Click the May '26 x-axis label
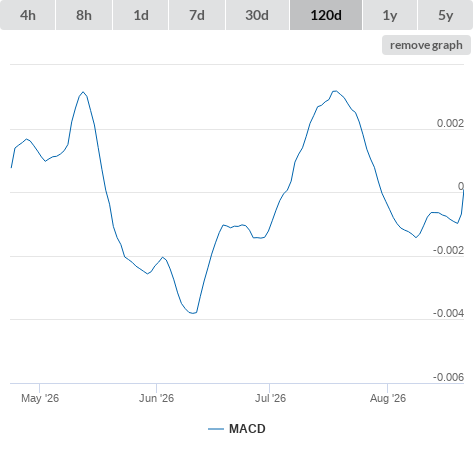The width and height of the screenshot is (474, 455). 40,398
